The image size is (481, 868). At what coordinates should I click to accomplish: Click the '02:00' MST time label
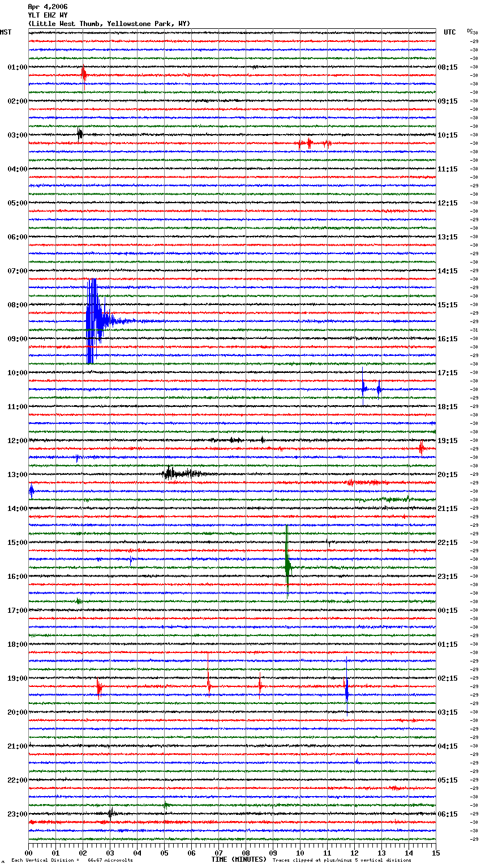pos(18,101)
